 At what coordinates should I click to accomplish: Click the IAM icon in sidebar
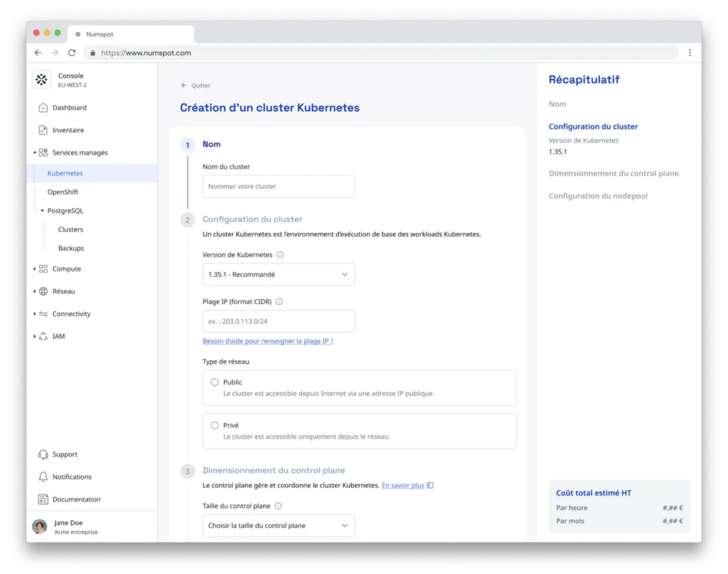point(43,337)
